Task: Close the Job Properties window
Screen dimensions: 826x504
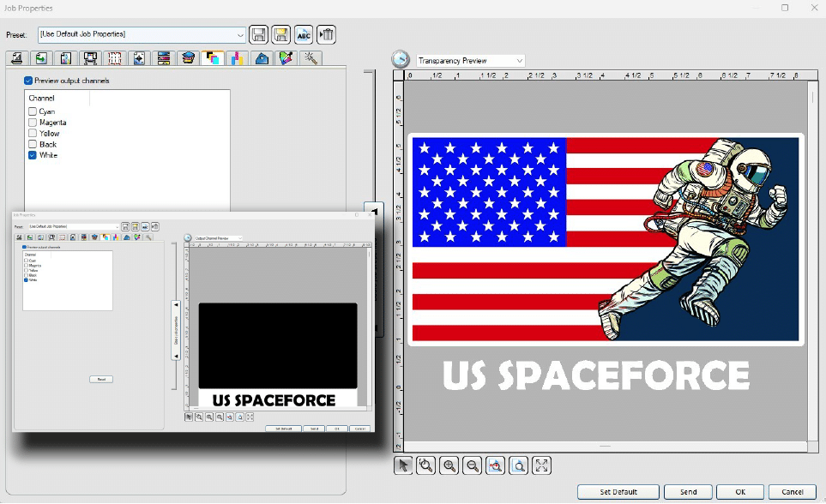Action: 814,8
